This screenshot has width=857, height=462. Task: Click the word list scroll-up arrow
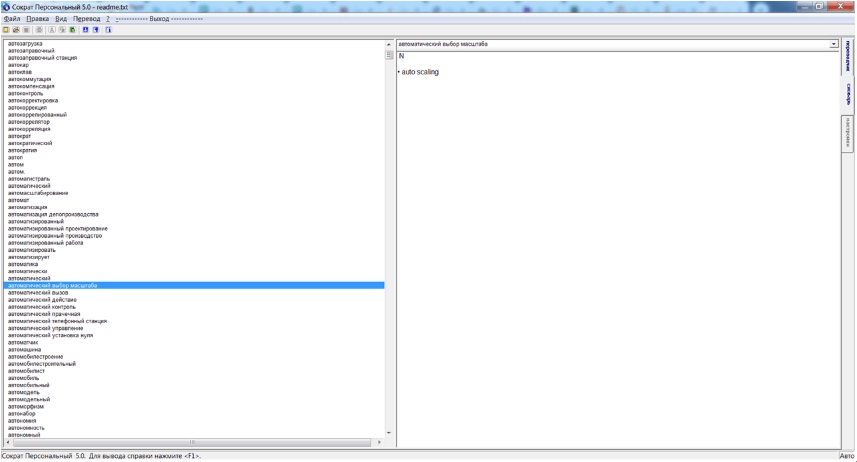coord(389,46)
